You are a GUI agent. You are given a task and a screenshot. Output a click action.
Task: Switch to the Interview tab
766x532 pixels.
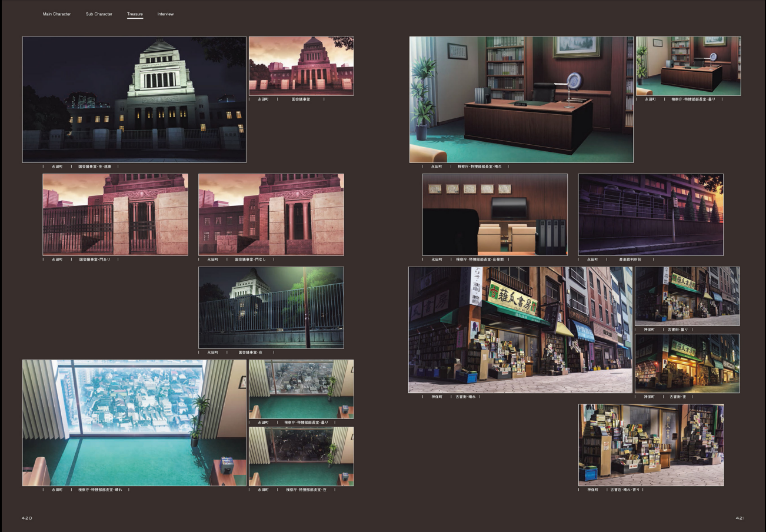pos(165,14)
